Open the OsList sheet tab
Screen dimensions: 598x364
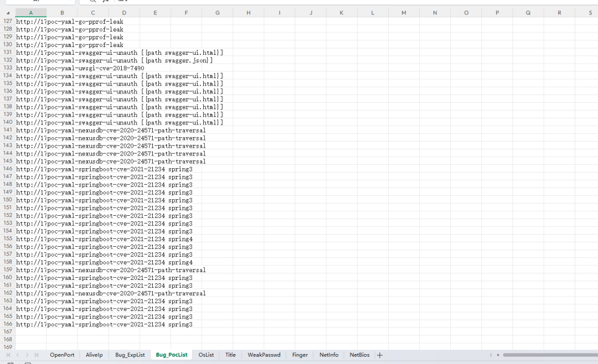click(206, 355)
